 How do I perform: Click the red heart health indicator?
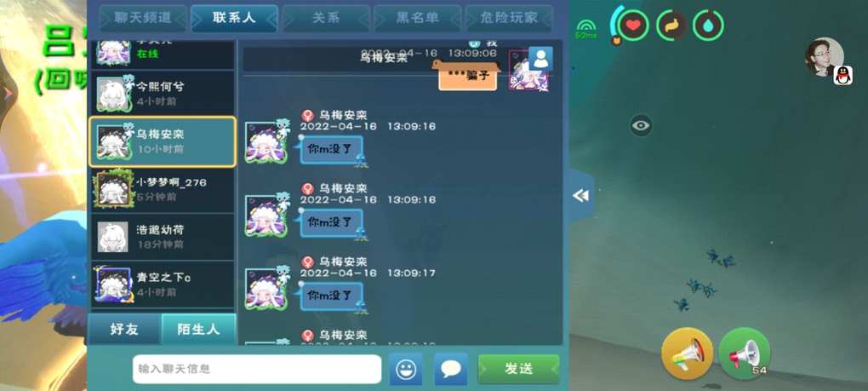(633, 26)
